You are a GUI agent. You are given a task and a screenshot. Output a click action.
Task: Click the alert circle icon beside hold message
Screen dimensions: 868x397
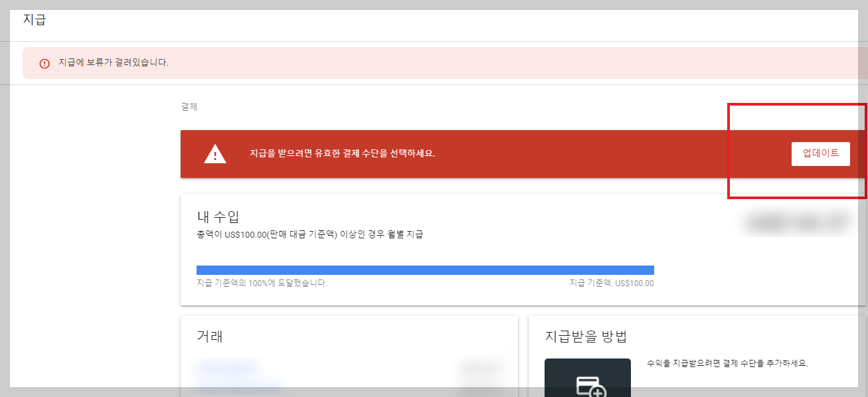coord(44,62)
